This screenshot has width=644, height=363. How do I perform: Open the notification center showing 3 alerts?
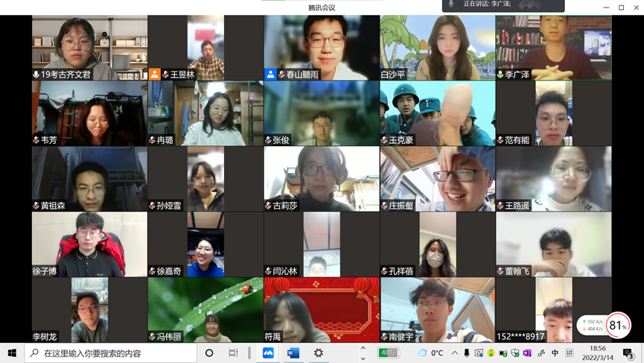click(628, 353)
